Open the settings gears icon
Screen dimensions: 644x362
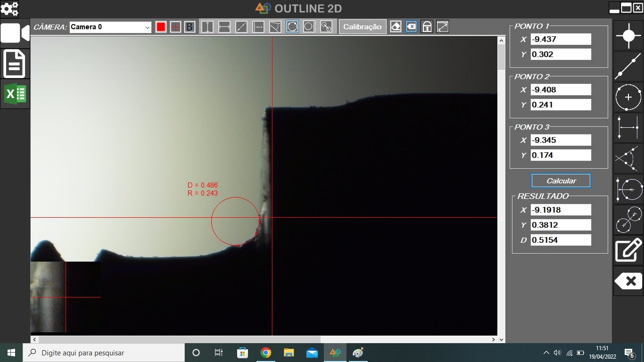point(9,8)
